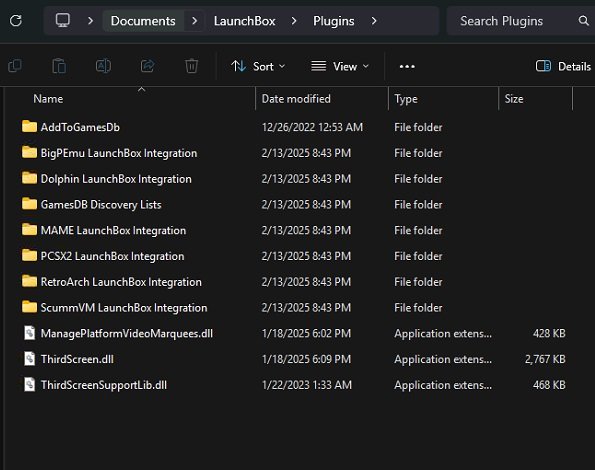Viewport: 595px width, 470px height.
Task: Click the 468 KB size value
Action: [549, 385]
